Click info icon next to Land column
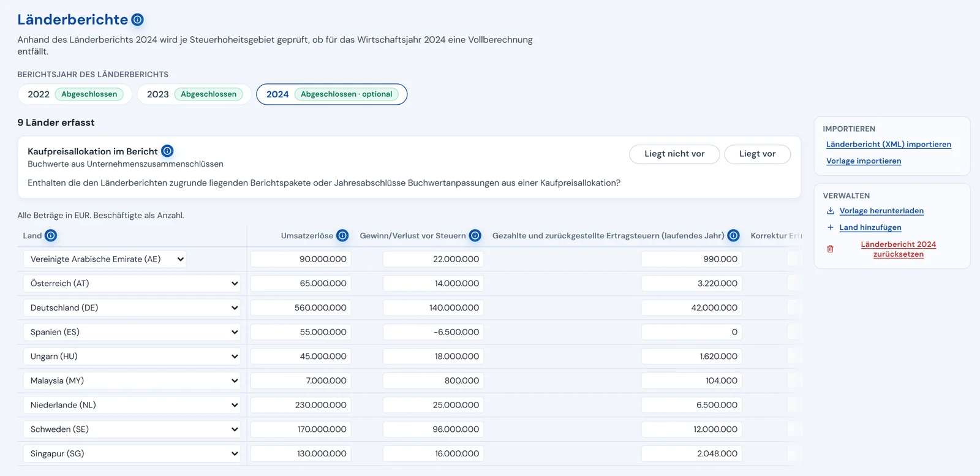This screenshot has height=476, width=980. [x=51, y=235]
